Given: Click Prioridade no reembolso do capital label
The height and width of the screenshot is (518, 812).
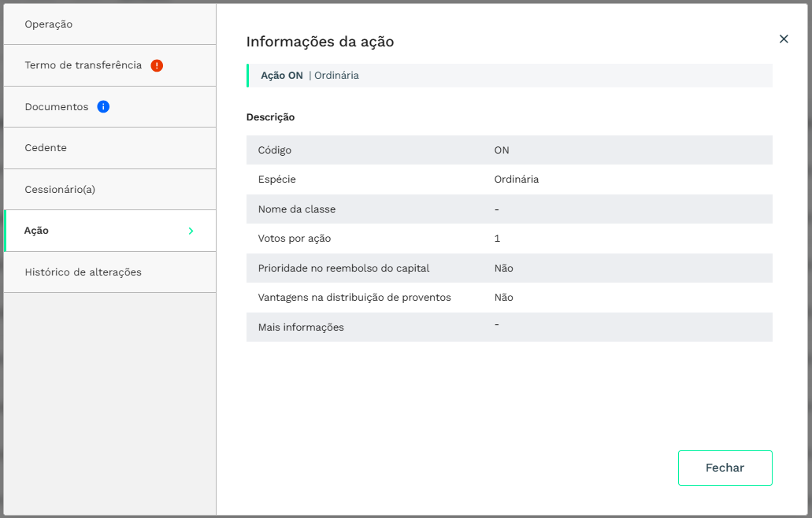Looking at the screenshot, I should (343, 268).
